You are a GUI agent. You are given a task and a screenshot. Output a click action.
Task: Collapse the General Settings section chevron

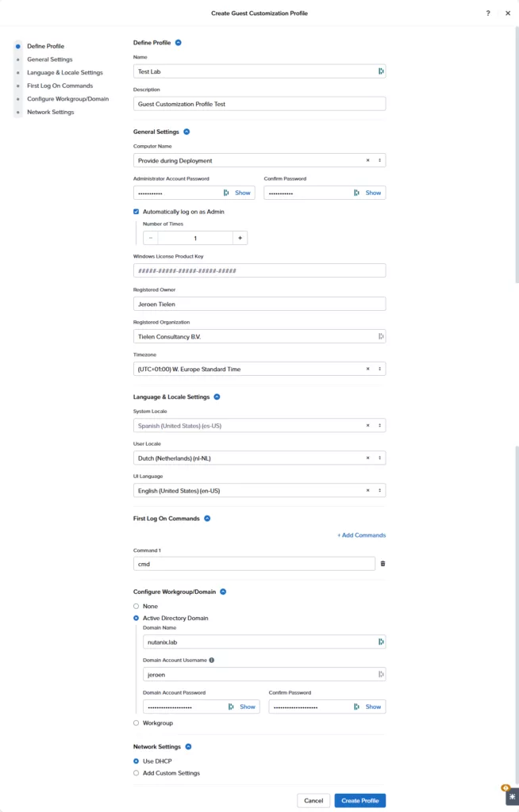coord(186,132)
